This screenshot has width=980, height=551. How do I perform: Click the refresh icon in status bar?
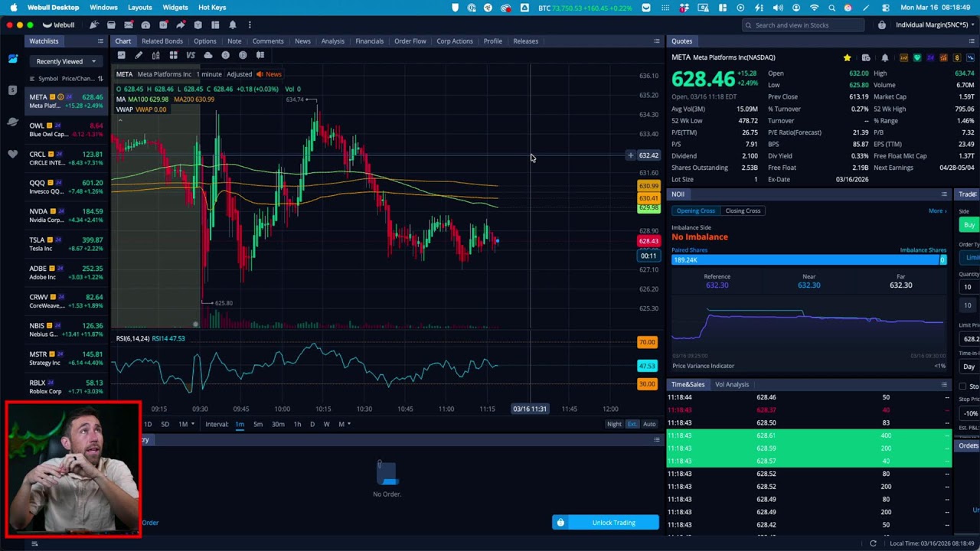point(873,543)
